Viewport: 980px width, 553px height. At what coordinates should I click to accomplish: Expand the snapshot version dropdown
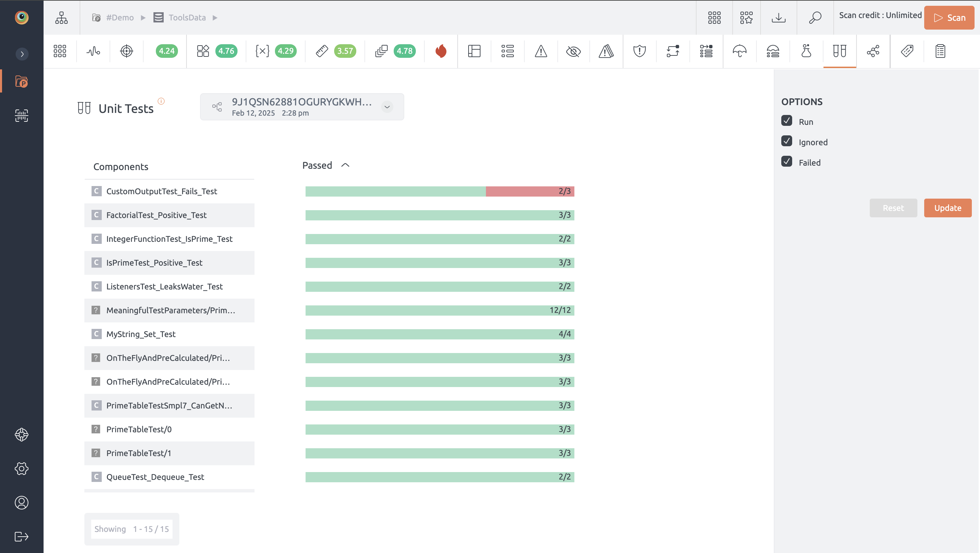(x=387, y=107)
